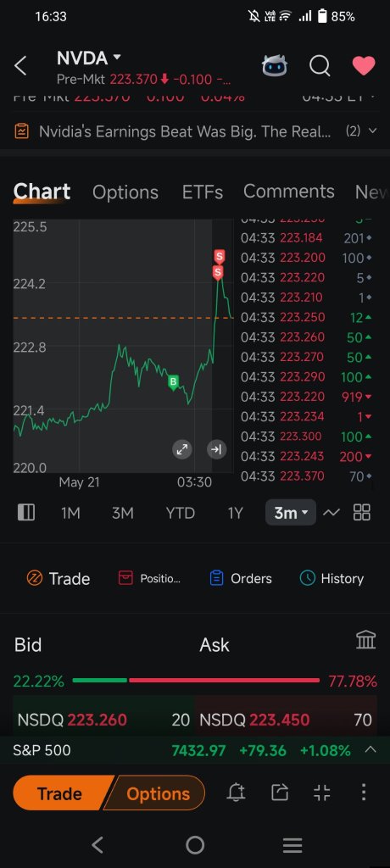Open the 3m interval dropdown
The image size is (390, 868).
point(291,513)
